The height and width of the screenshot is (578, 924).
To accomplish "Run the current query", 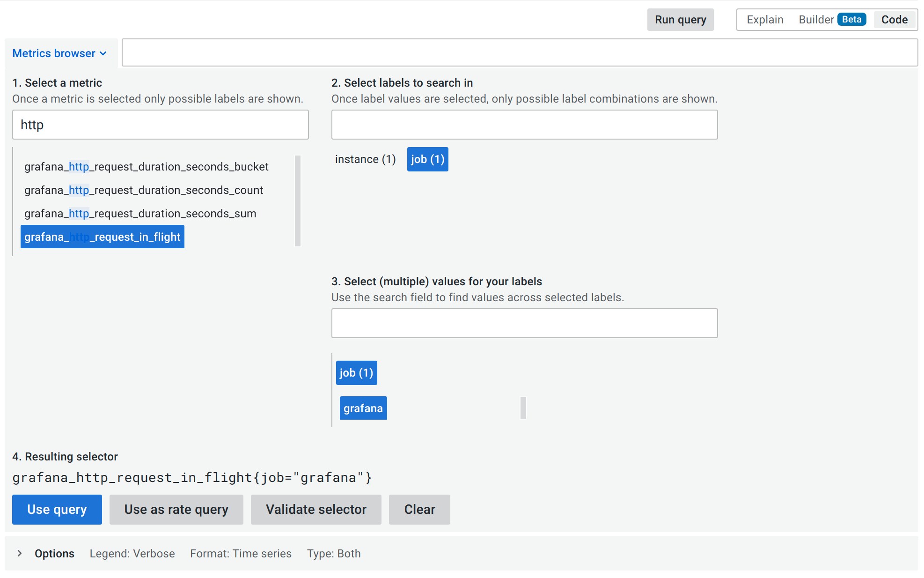I will (680, 20).
